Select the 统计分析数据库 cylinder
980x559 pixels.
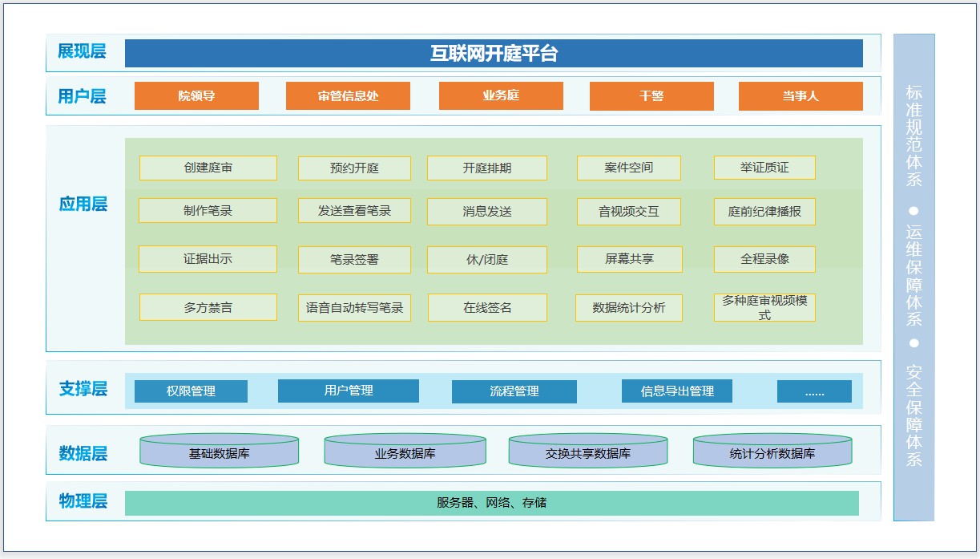pyautogui.click(x=772, y=451)
